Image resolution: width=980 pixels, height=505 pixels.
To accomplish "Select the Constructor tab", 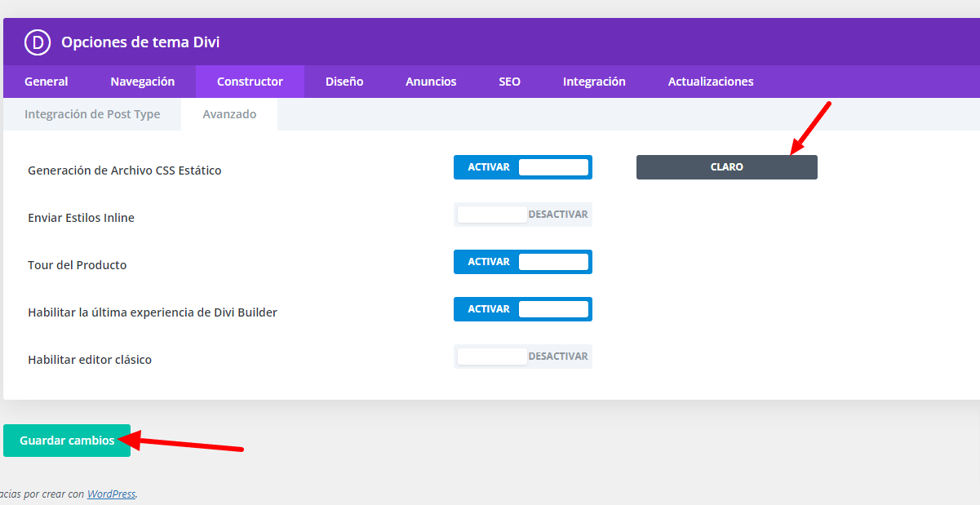I will coord(250,82).
